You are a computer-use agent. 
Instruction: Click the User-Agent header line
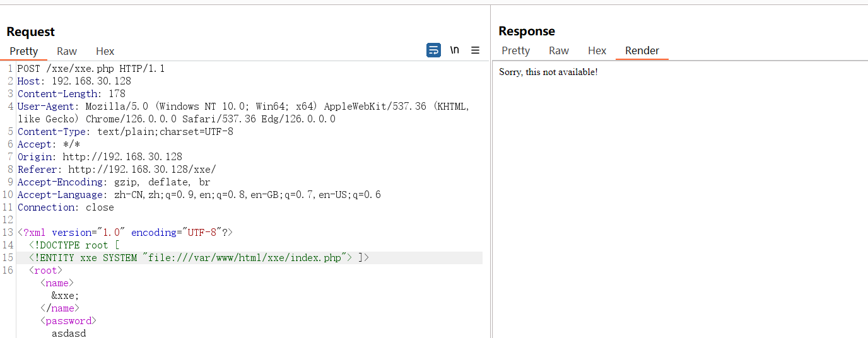[243, 106]
